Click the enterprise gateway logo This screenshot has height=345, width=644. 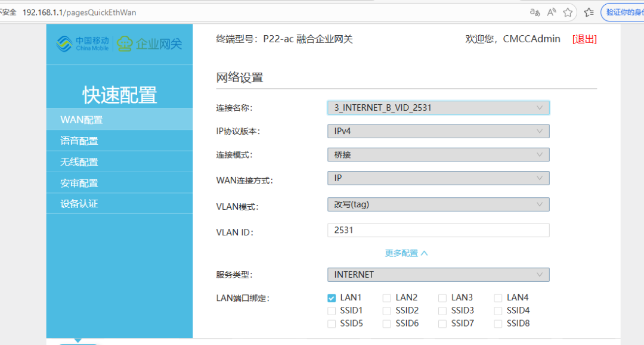coord(150,43)
